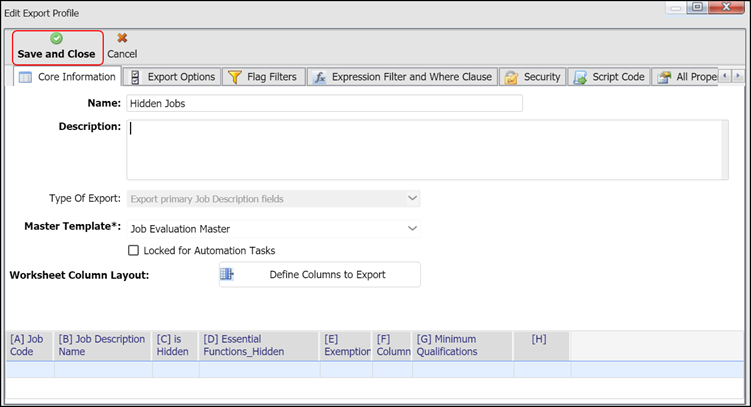The height and width of the screenshot is (407, 751).
Task: Click the Export Options tab icon
Action: coord(134,77)
